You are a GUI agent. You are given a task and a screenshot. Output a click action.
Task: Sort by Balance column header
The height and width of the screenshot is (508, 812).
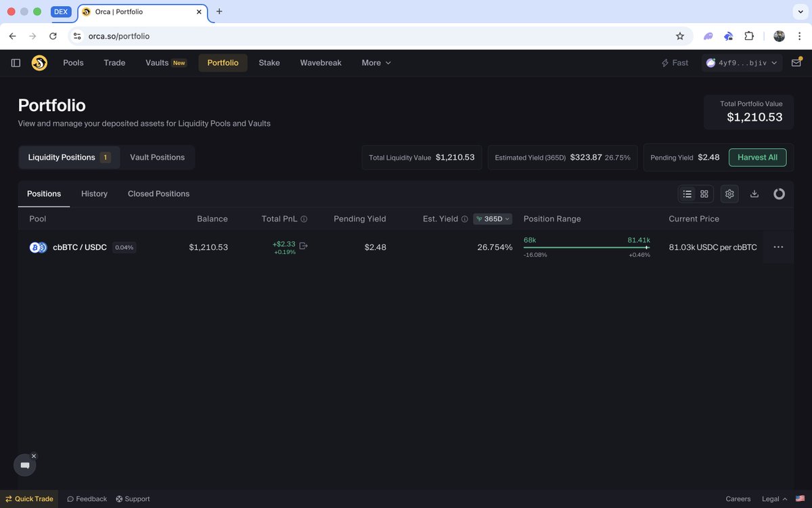pyautogui.click(x=212, y=219)
